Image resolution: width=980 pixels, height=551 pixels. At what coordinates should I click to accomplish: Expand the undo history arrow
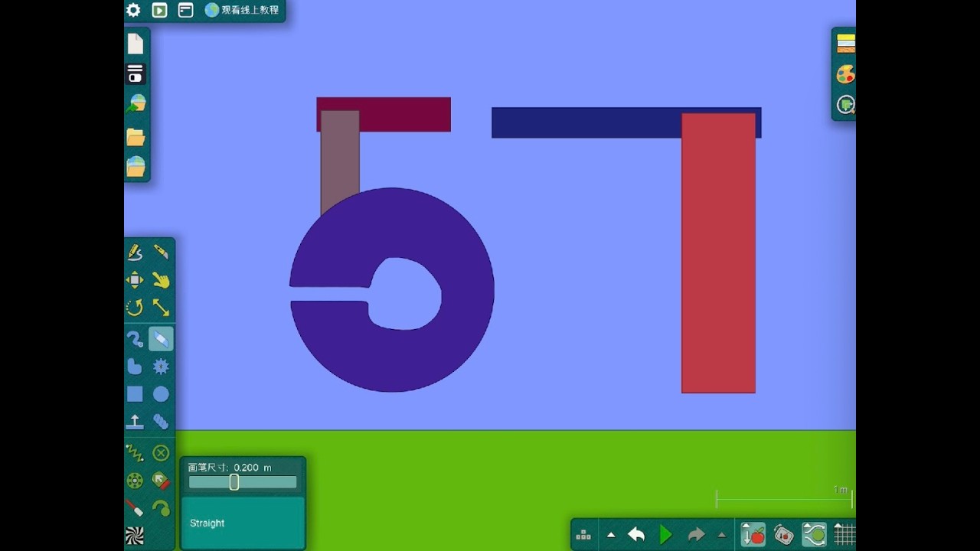coord(611,535)
